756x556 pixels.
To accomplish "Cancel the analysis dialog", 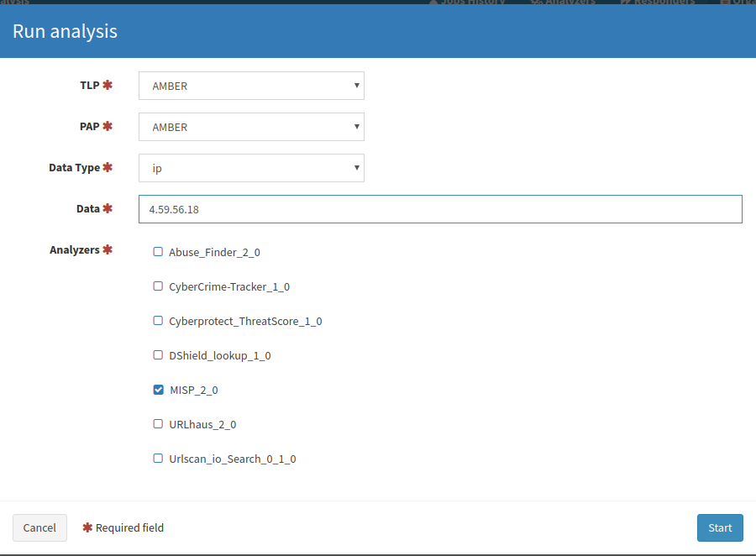I will [x=39, y=527].
